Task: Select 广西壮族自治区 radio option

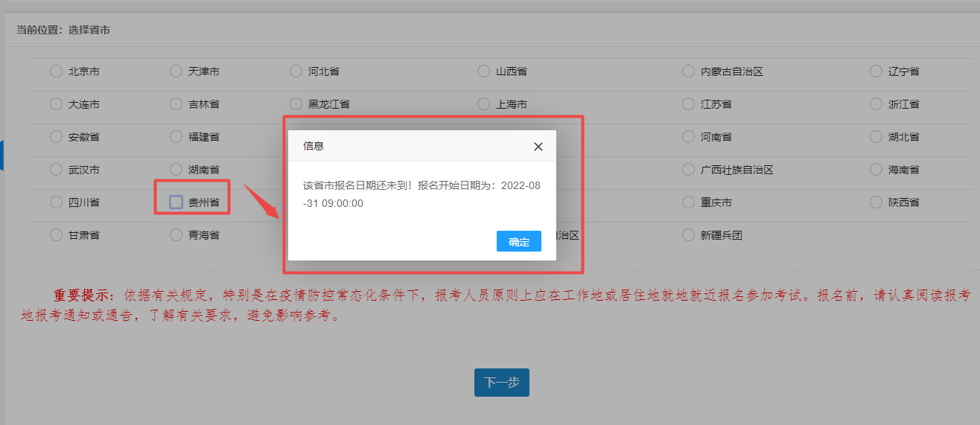Action: tap(688, 170)
